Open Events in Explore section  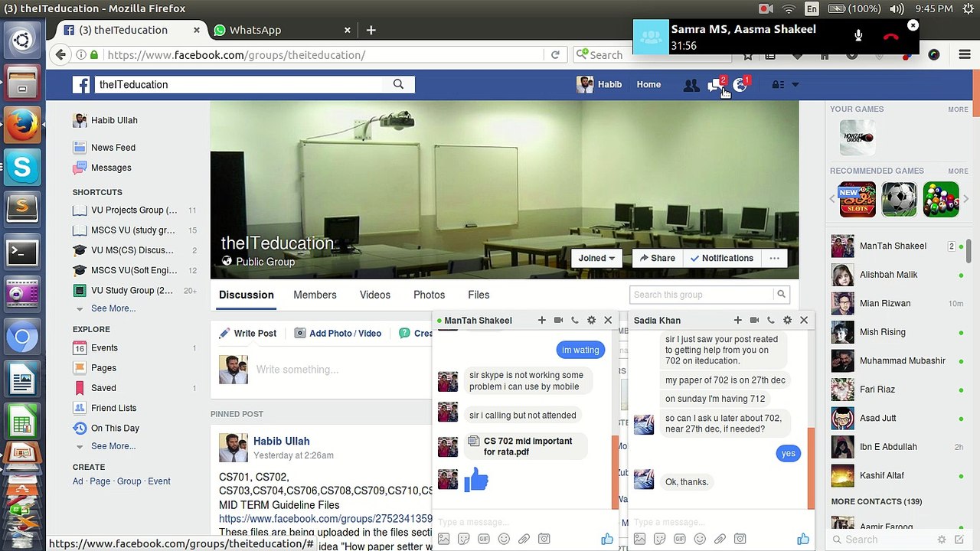[x=104, y=347]
